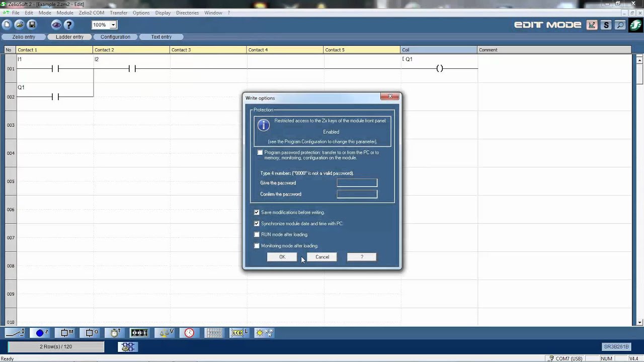Check Monitoring mode after loading
644x362 pixels.
(x=257, y=246)
